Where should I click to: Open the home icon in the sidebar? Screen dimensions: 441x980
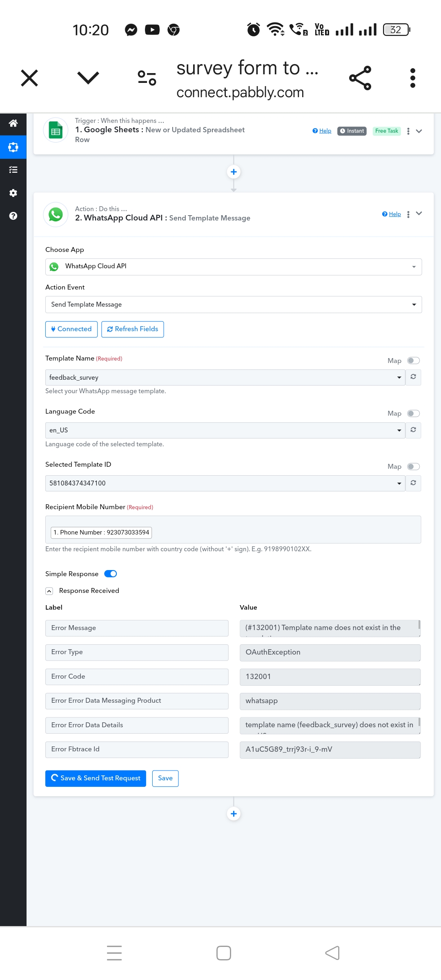[13, 123]
